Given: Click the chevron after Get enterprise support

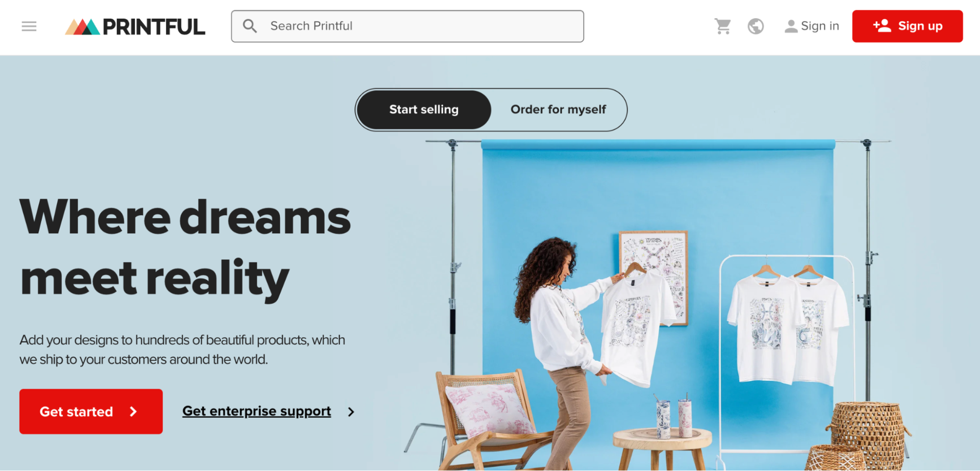Looking at the screenshot, I should (x=351, y=412).
